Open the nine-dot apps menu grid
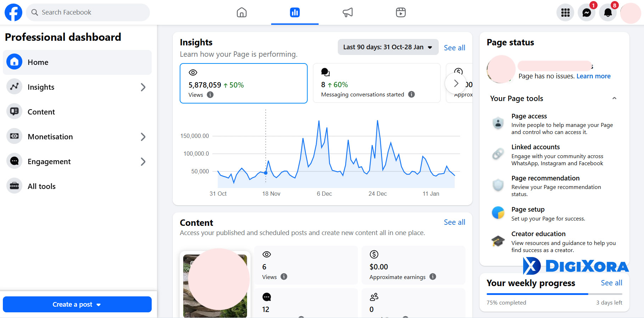 (x=565, y=13)
